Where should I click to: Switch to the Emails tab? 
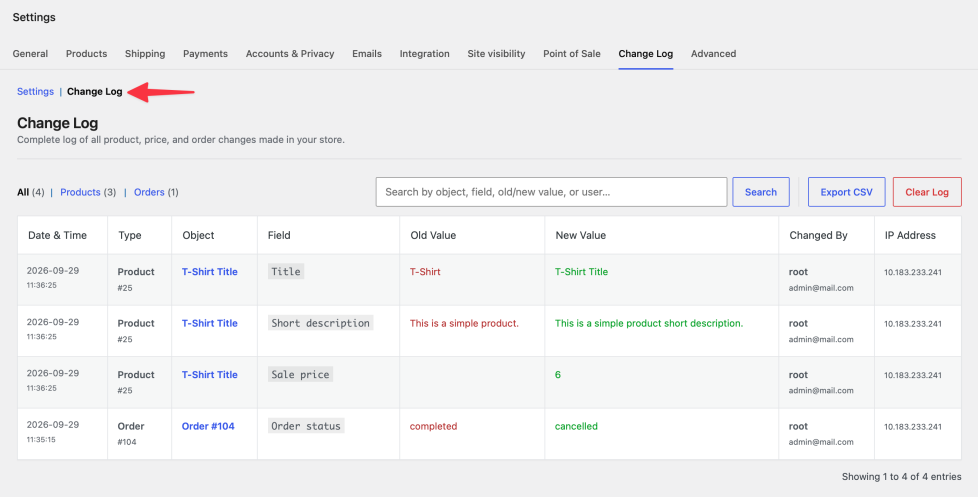367,54
